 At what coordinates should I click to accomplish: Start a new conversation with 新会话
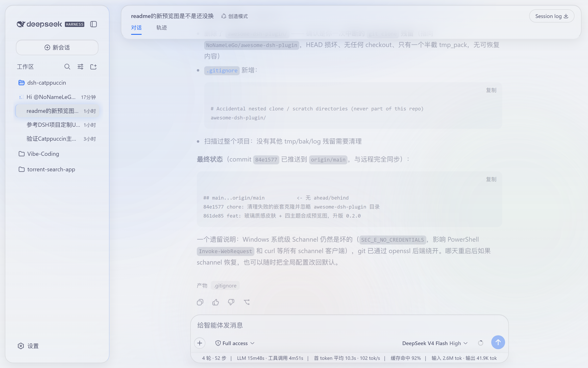pos(57,47)
